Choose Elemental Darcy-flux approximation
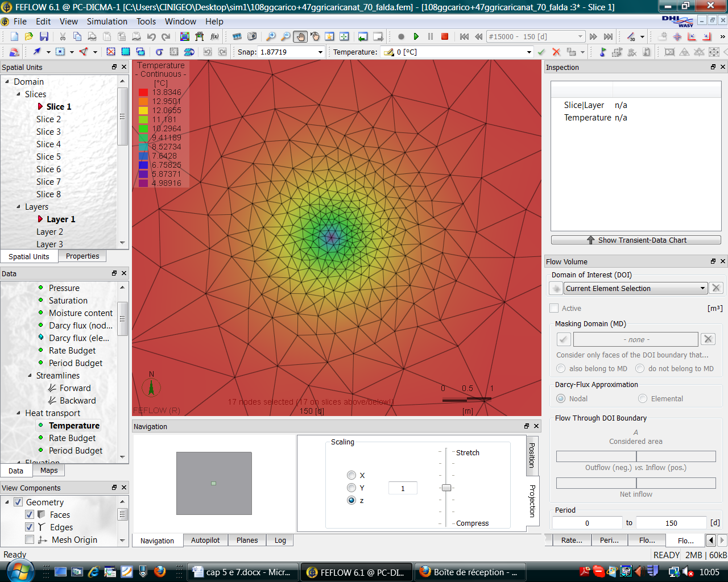728x582 pixels. coord(643,398)
